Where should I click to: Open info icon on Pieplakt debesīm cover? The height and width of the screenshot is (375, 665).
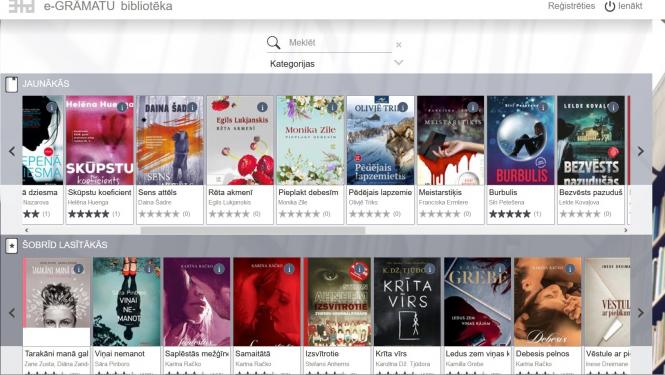click(x=332, y=107)
